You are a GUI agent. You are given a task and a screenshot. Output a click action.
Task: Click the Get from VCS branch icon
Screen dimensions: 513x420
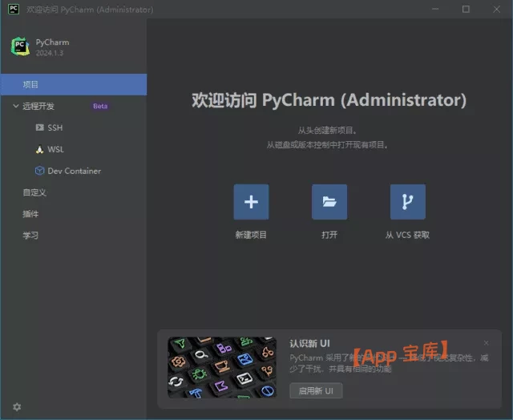click(408, 202)
